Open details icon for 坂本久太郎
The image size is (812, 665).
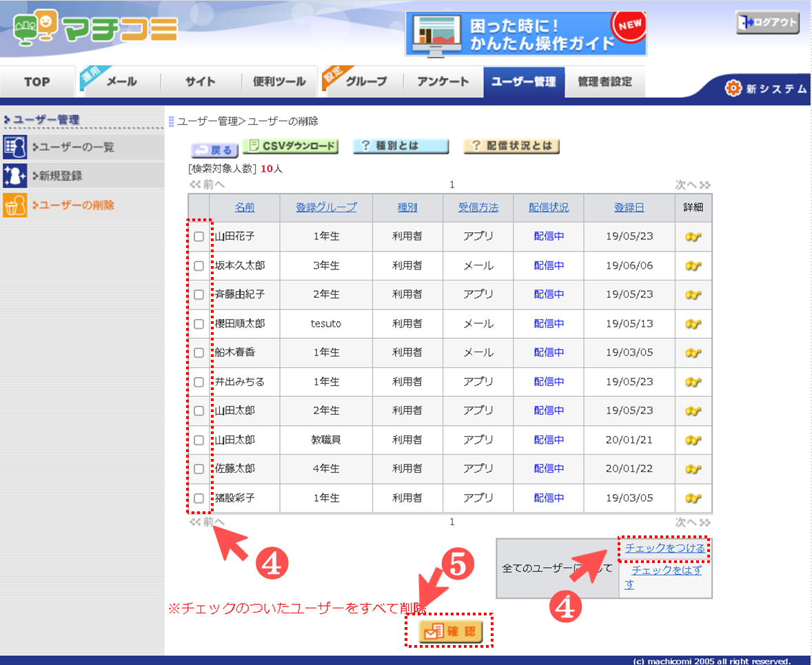693,265
